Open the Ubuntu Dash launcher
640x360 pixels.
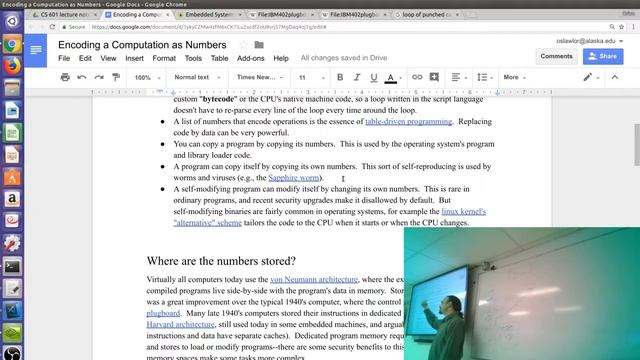click(x=12, y=21)
